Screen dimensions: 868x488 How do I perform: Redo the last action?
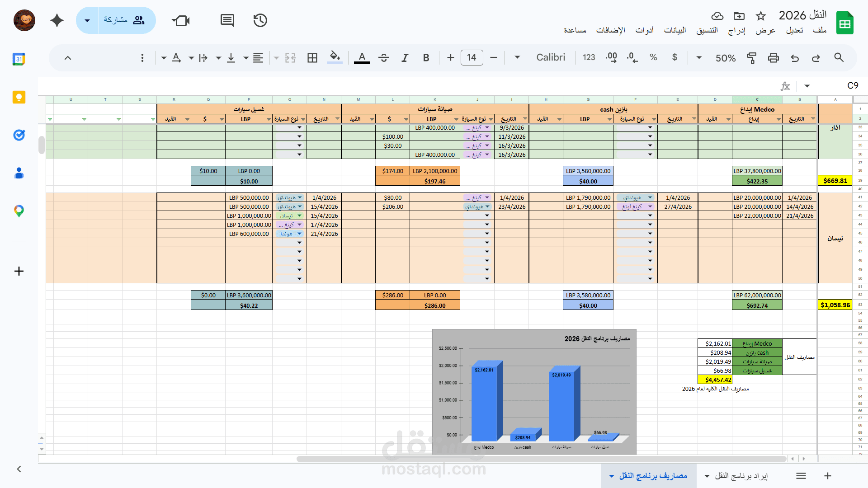pos(816,57)
